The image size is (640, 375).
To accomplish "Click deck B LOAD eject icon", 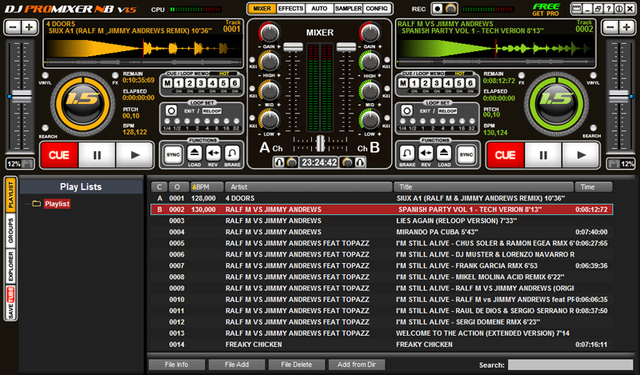I will (x=444, y=153).
